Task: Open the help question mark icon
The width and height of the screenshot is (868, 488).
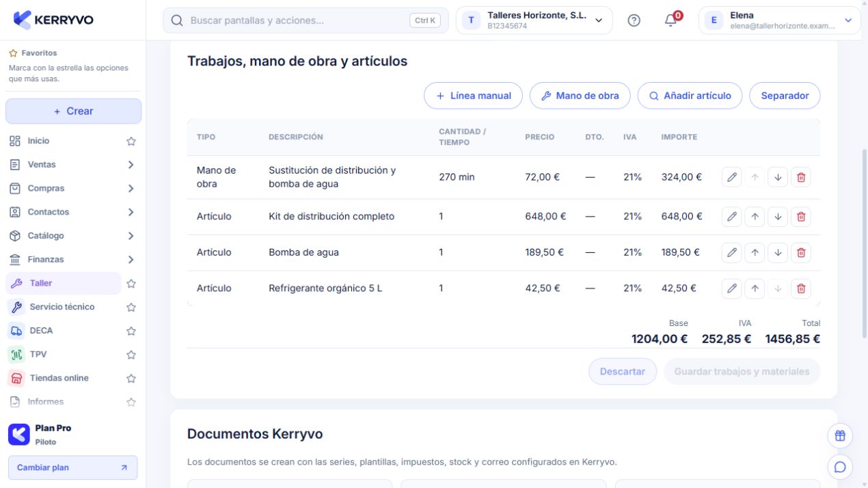Action: [634, 21]
